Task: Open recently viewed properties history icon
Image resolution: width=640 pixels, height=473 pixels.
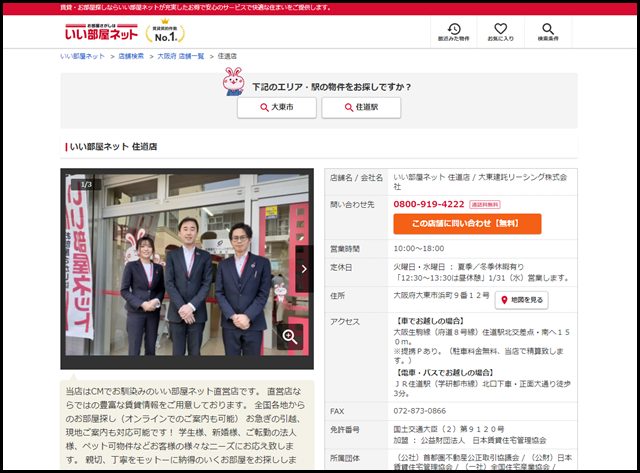Action: [453, 32]
